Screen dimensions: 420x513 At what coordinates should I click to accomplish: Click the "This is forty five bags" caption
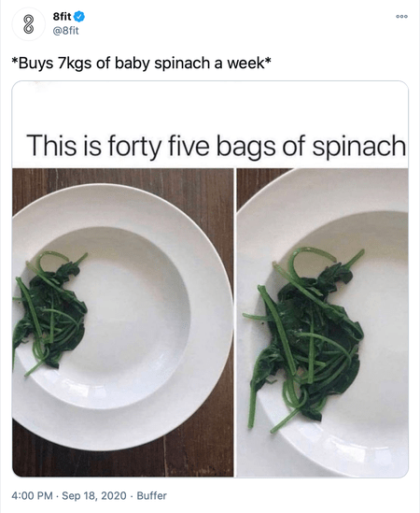(x=216, y=147)
